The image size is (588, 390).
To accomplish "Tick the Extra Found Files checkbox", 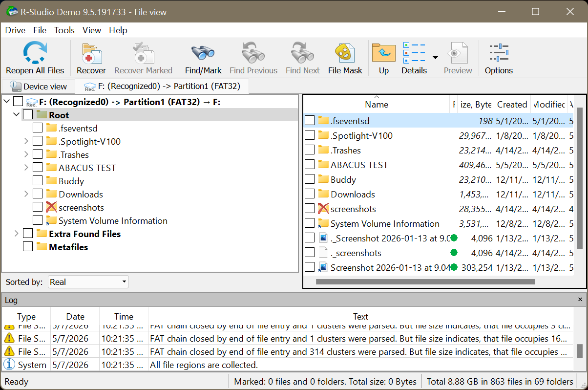I will [28, 234].
